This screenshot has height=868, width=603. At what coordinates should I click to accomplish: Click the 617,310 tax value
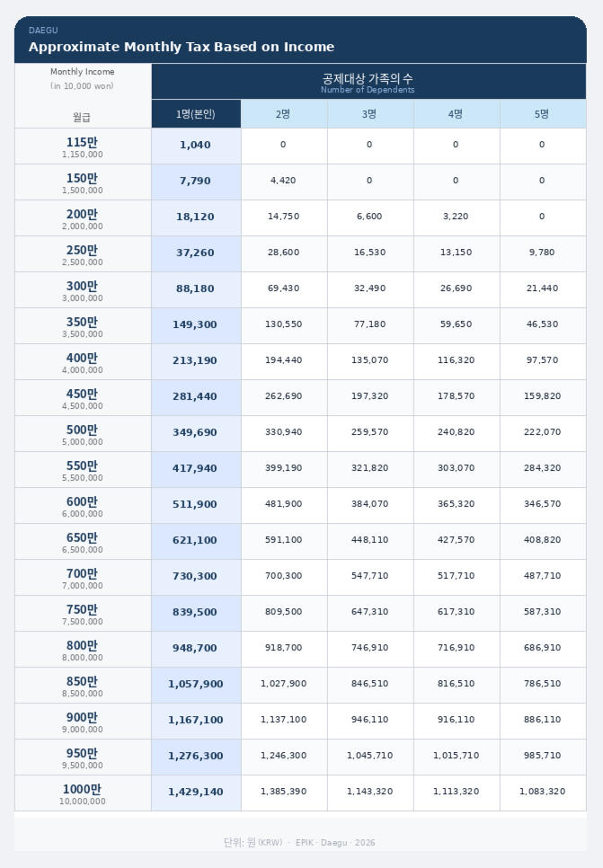click(456, 613)
